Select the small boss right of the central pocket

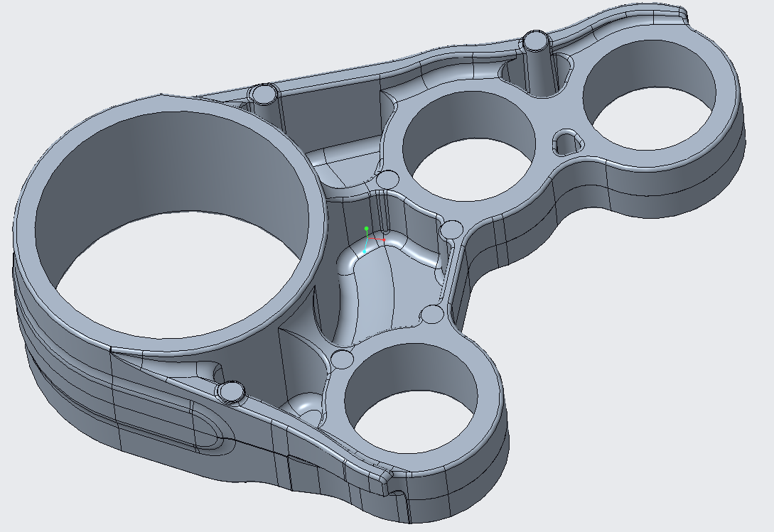pyautogui.click(x=451, y=229)
